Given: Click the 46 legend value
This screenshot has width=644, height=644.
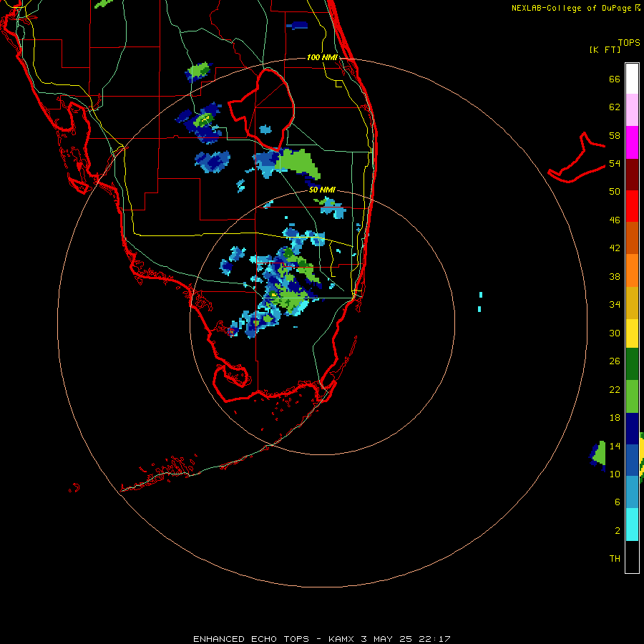Looking at the screenshot, I should [615, 220].
